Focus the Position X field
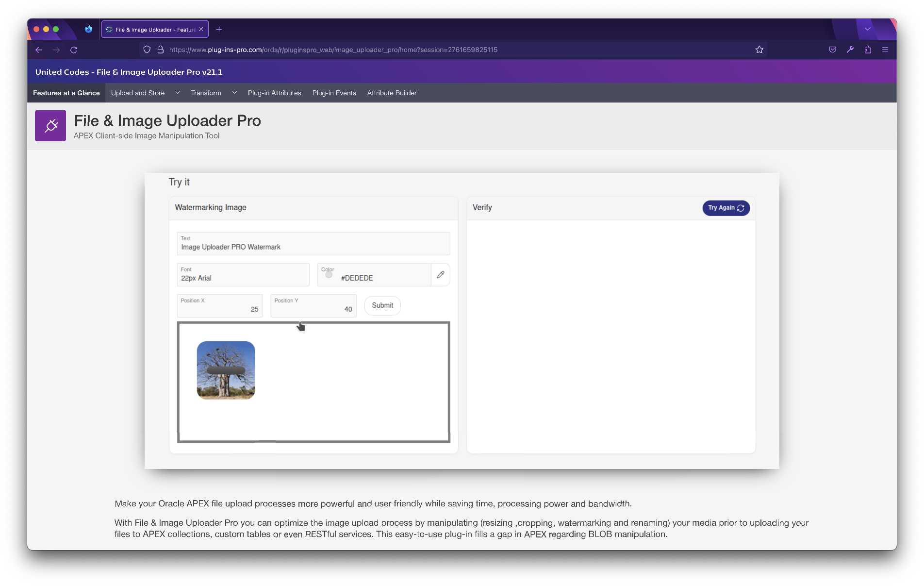This screenshot has height=586, width=924. tap(220, 306)
